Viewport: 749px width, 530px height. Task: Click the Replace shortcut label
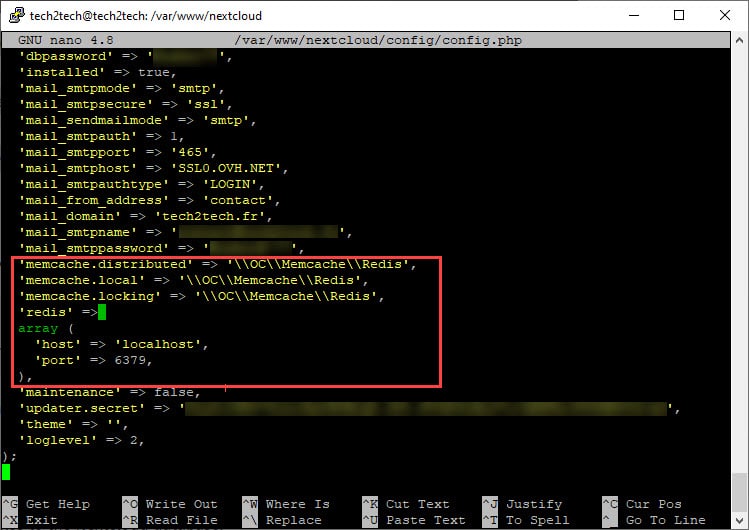293,520
